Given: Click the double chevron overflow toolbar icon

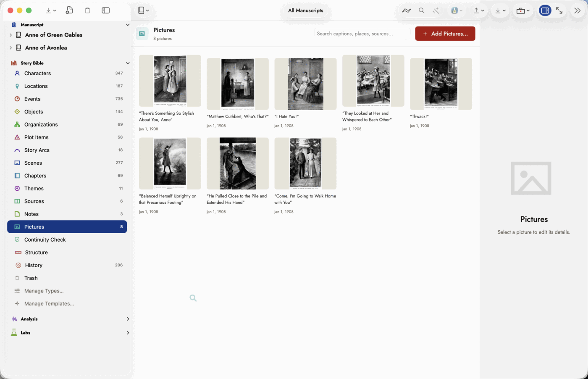Looking at the screenshot, I should (577, 11).
